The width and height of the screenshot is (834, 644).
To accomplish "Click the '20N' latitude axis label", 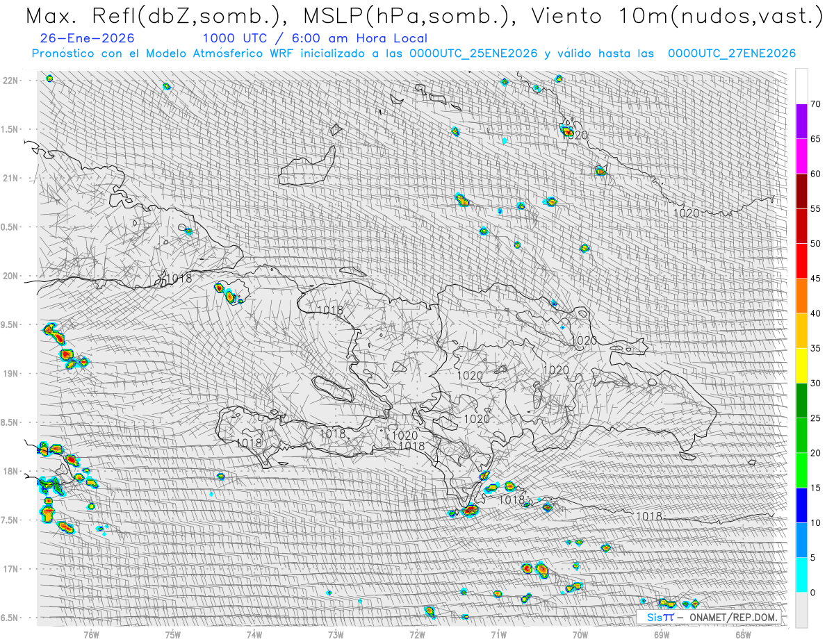I will (11, 276).
